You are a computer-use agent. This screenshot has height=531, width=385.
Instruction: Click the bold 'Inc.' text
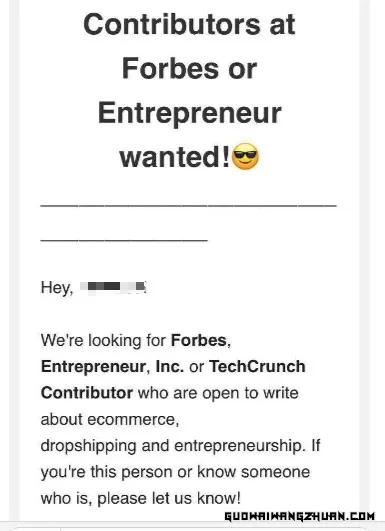pos(170,367)
